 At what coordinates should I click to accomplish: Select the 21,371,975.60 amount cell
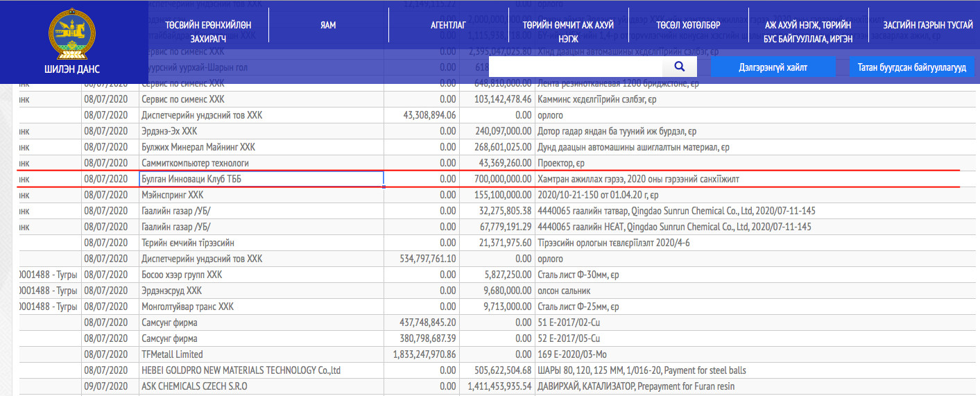[x=497, y=243]
